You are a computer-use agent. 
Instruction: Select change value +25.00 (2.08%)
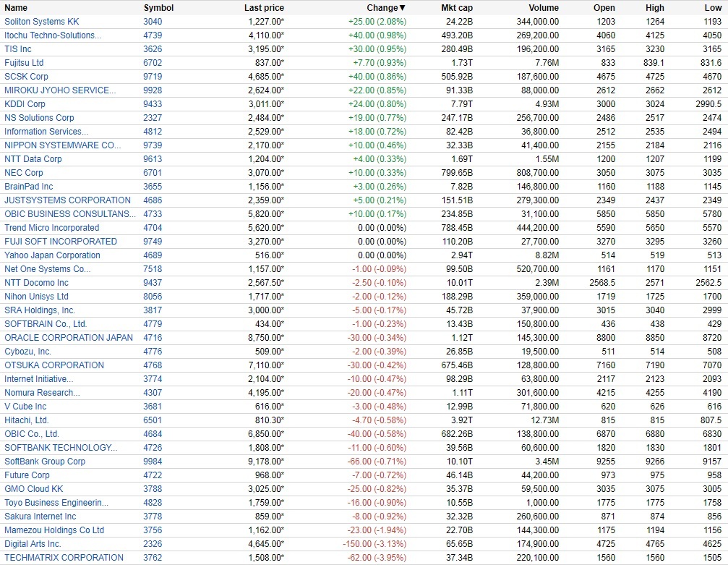point(377,22)
